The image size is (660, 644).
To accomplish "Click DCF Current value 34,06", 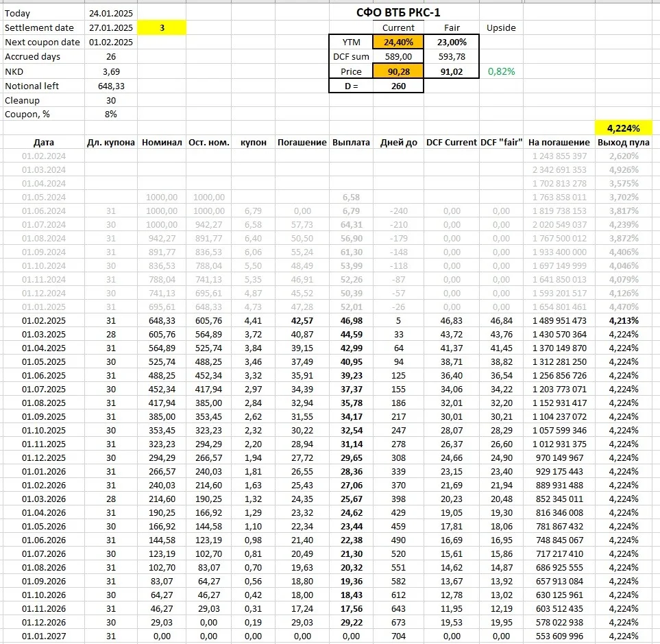I will (x=452, y=389).
